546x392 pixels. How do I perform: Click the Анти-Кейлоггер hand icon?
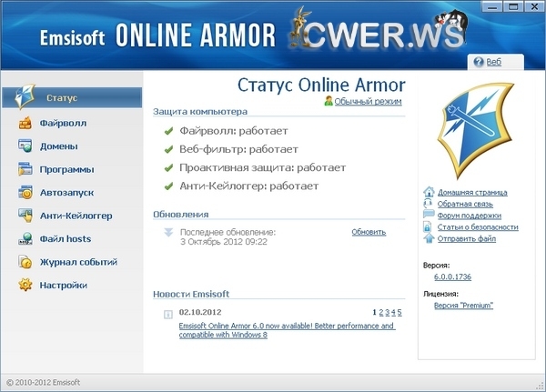(x=25, y=216)
